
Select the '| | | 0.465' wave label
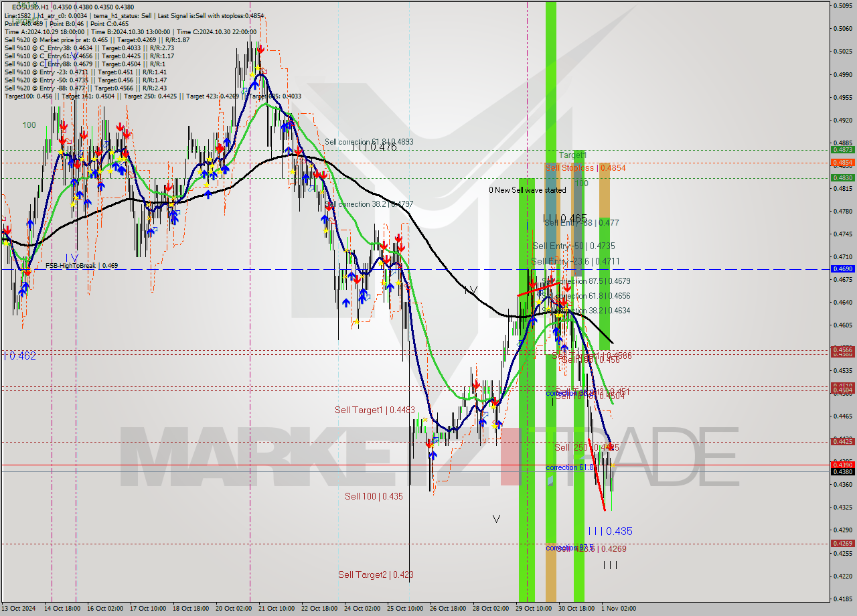point(565,218)
